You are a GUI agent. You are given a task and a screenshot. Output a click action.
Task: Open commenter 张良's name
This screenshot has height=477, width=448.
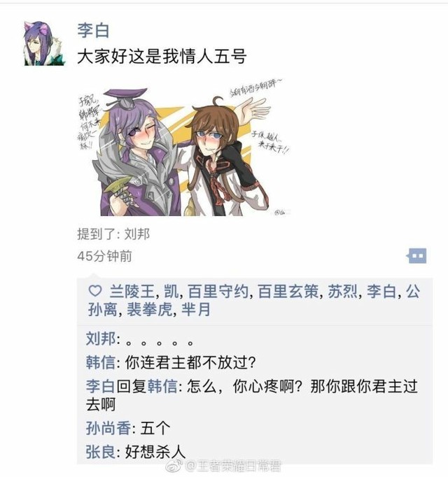tap(101, 452)
